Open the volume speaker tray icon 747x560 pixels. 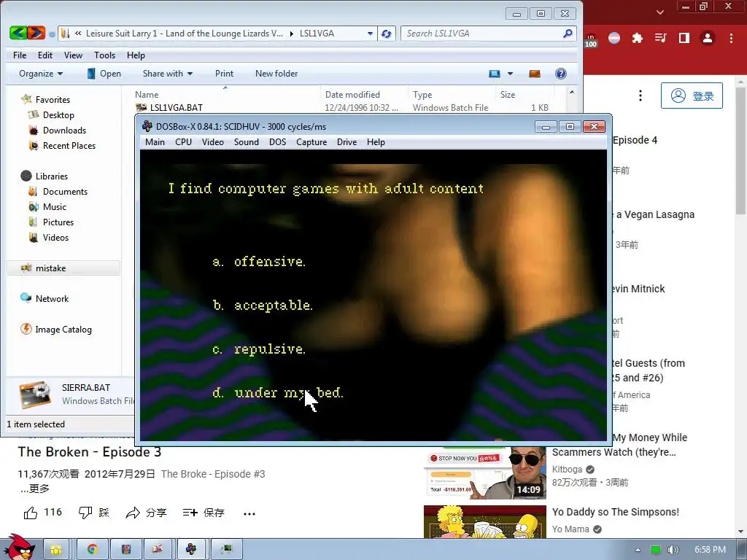[x=673, y=550]
